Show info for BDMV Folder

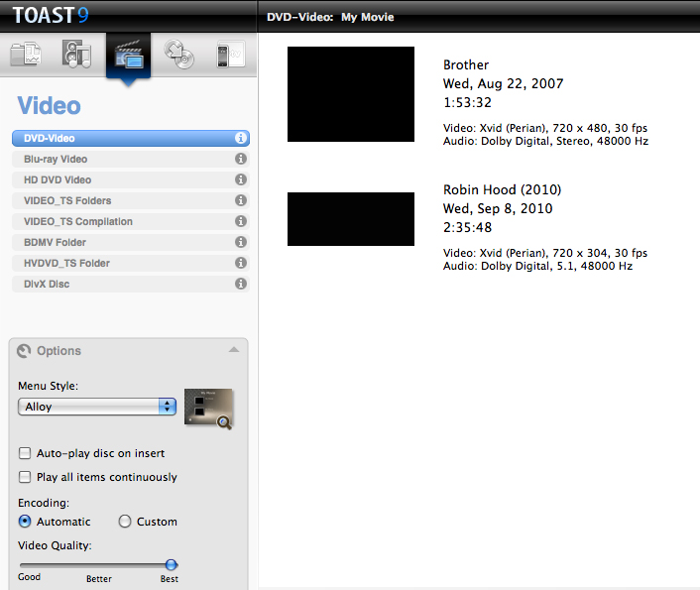[241, 242]
